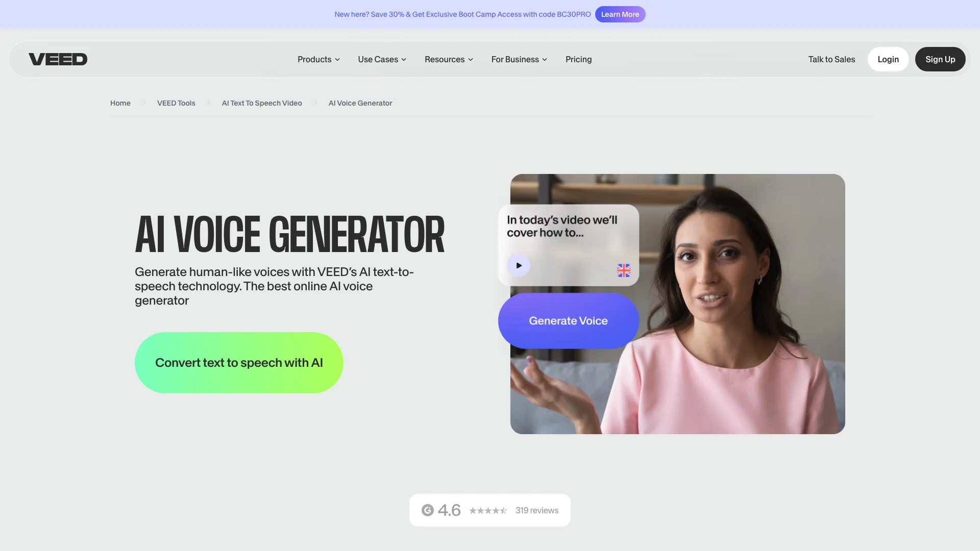Expand the Resources menu
Screen dimensions: 980x551
point(449,59)
